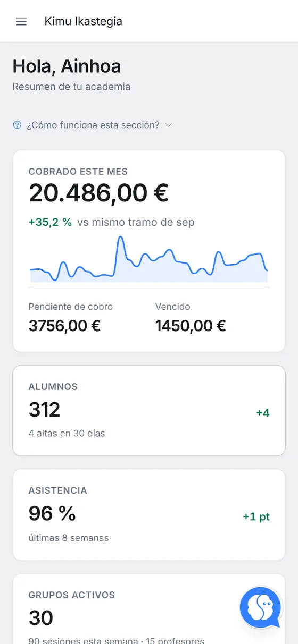Open the Grupos Activos card
The height and width of the screenshot is (644, 298).
pos(149,609)
